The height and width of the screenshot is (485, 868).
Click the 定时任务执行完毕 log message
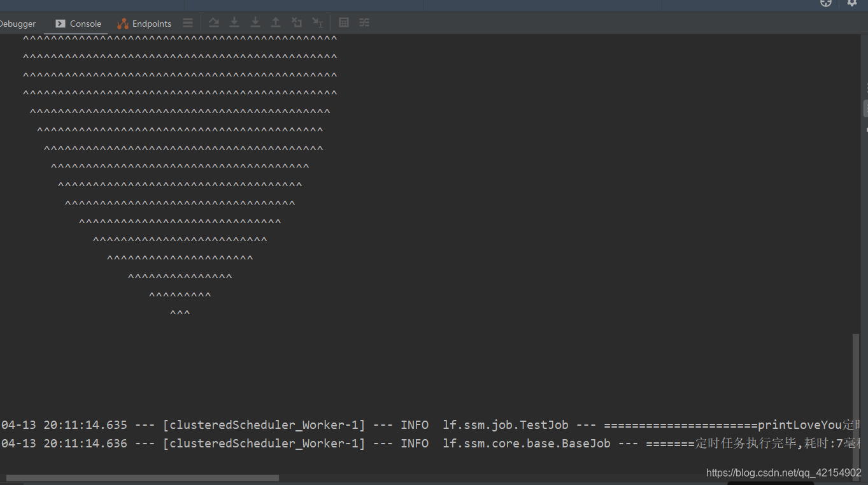tap(746, 444)
